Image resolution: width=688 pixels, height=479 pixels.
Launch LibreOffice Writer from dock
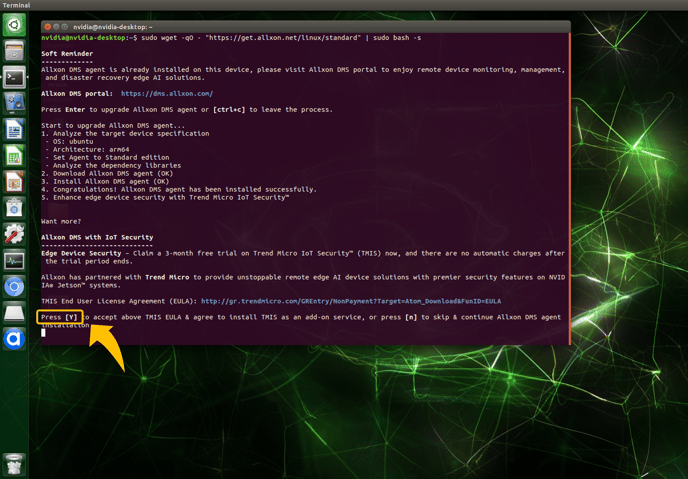coord(14,129)
